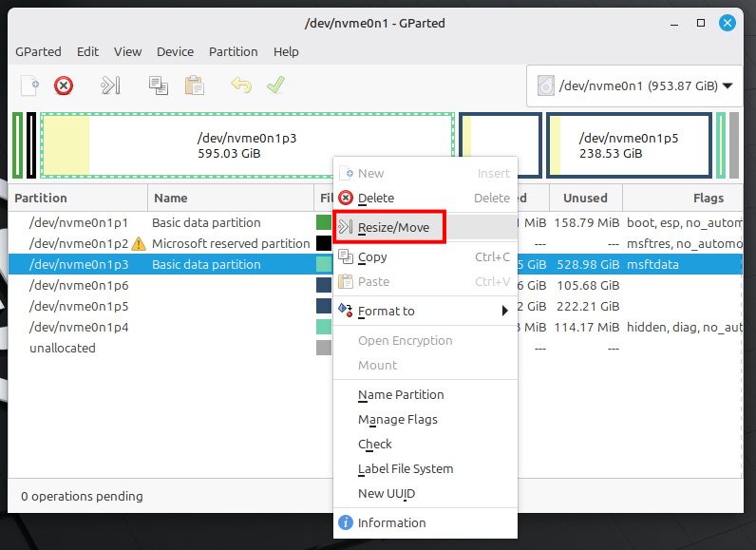Screen dimensions: 756x550
Task: Click the new partition toolbar icon
Action: (x=30, y=85)
